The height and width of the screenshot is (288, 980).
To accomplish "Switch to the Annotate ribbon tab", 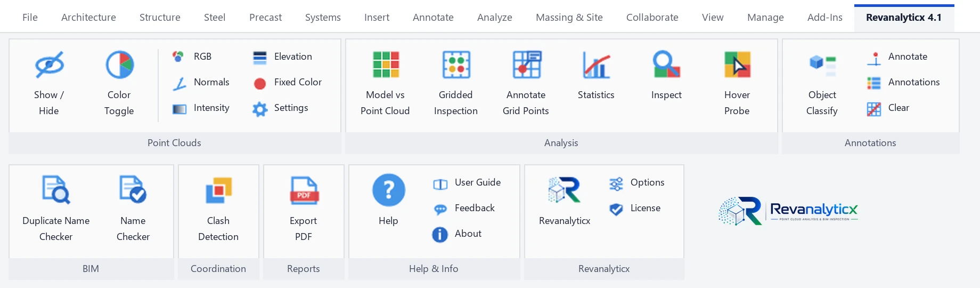I will point(433,18).
